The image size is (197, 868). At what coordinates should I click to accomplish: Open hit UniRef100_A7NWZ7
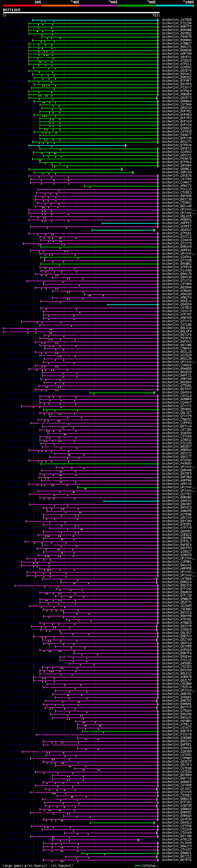[177, 43]
